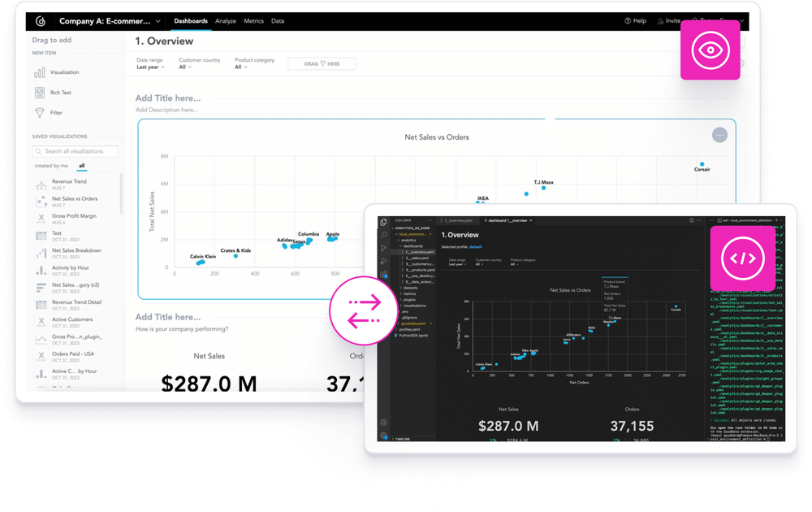Screen dimensions: 812x512
Task: Click the first 'Add Title here...' heading field
Action: click(x=168, y=98)
